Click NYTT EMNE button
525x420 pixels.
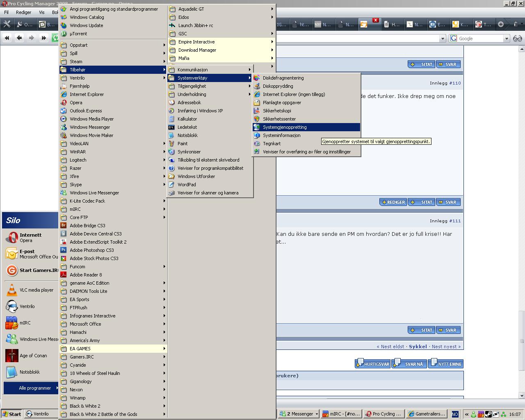(x=446, y=363)
